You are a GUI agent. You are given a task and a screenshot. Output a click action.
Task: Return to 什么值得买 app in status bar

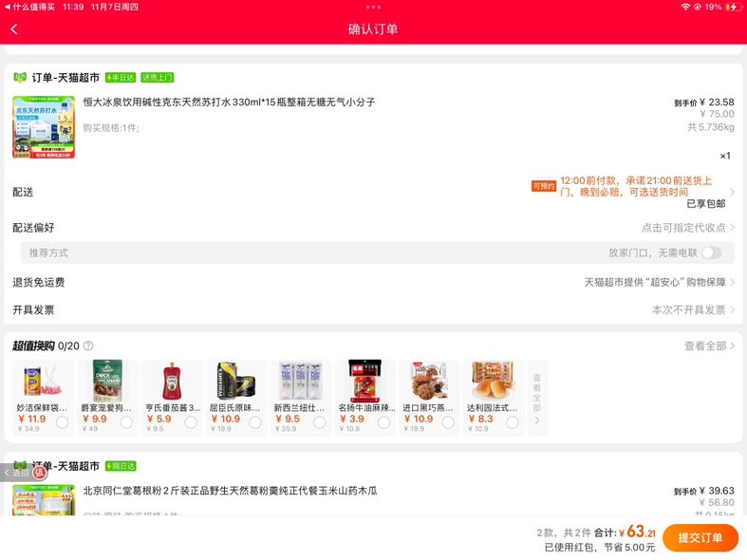click(29, 7)
